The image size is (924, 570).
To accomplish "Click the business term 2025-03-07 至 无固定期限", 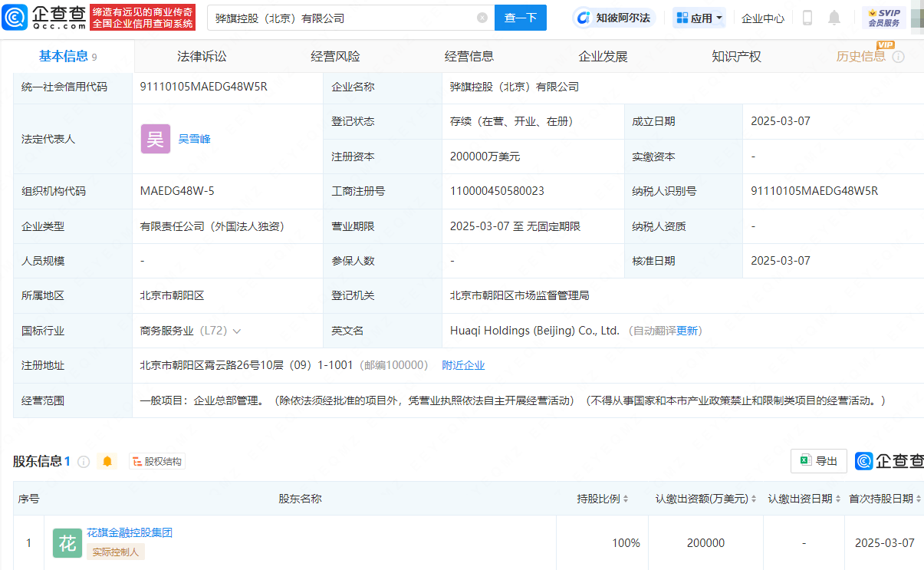I will coord(515,226).
